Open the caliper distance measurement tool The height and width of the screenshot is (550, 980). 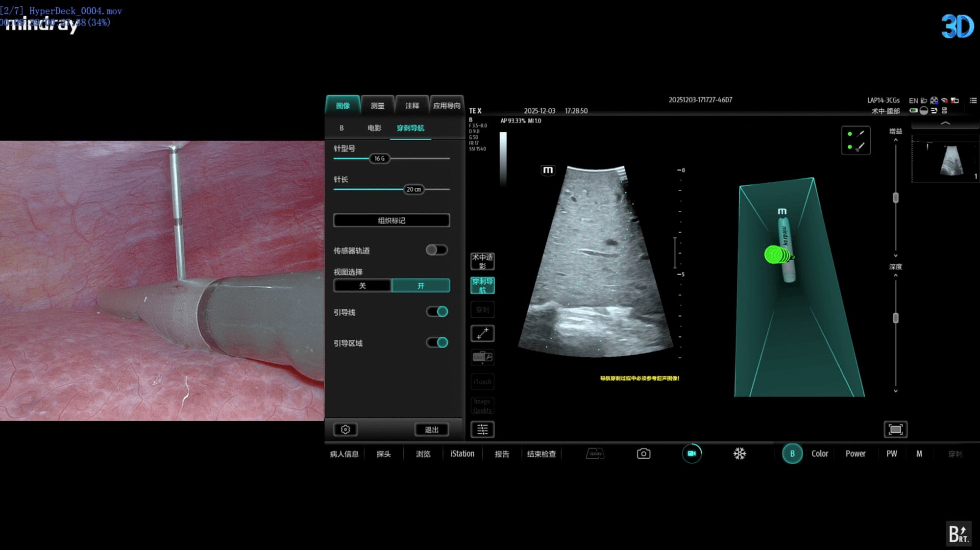point(482,333)
